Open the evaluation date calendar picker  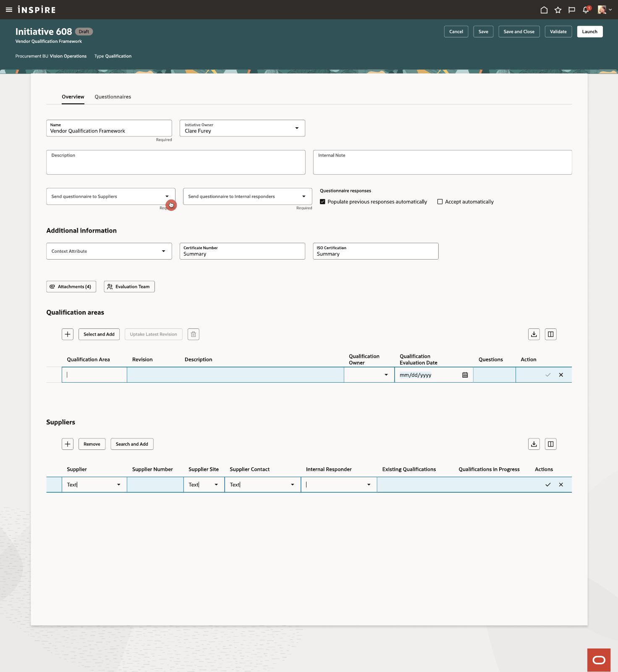[x=465, y=375]
